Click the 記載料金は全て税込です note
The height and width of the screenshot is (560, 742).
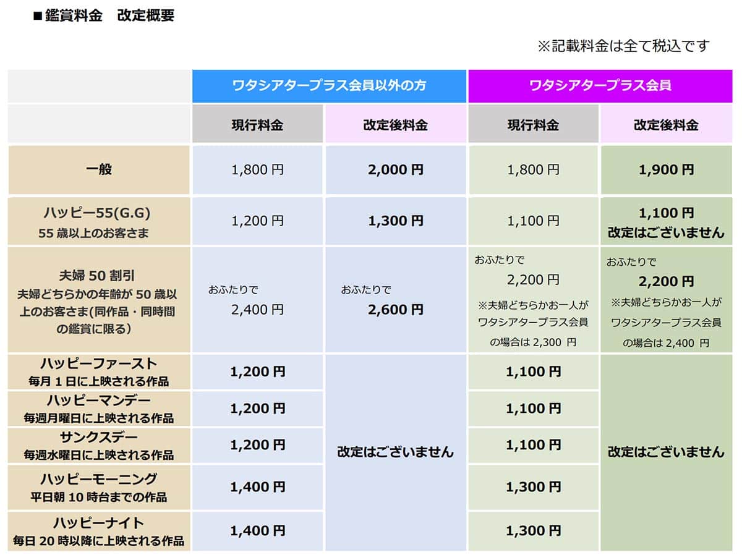(623, 46)
